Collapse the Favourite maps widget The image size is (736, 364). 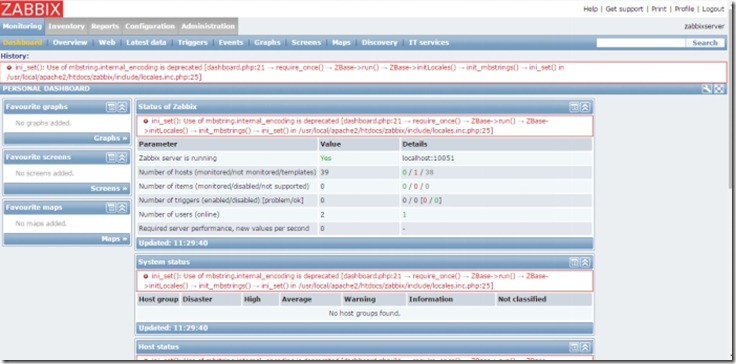(x=122, y=208)
